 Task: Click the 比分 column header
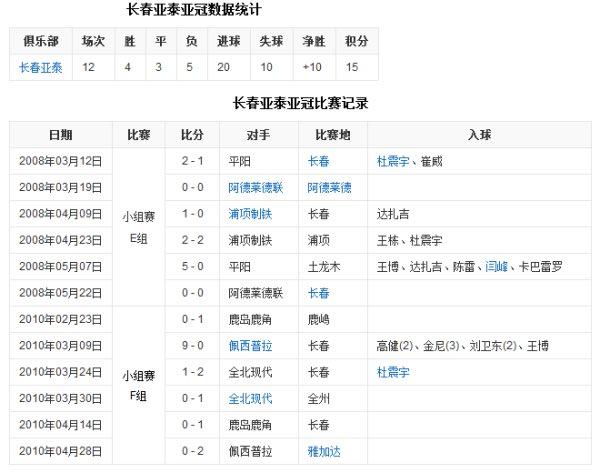click(192, 135)
